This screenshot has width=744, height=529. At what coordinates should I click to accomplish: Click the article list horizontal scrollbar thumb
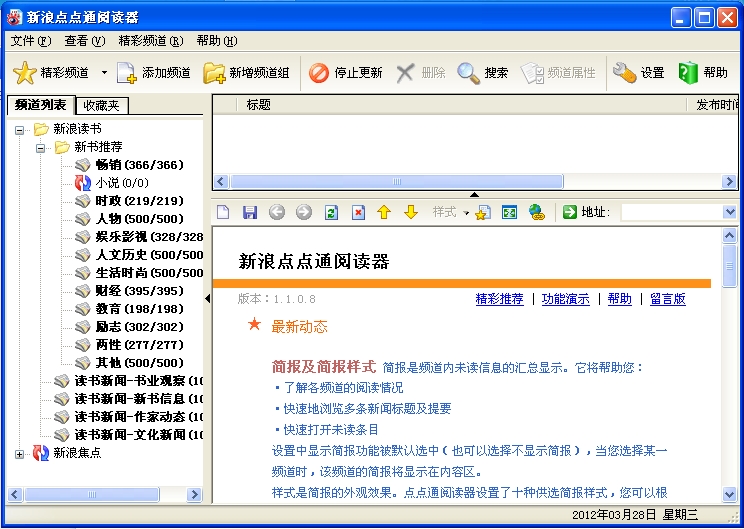click(x=397, y=182)
